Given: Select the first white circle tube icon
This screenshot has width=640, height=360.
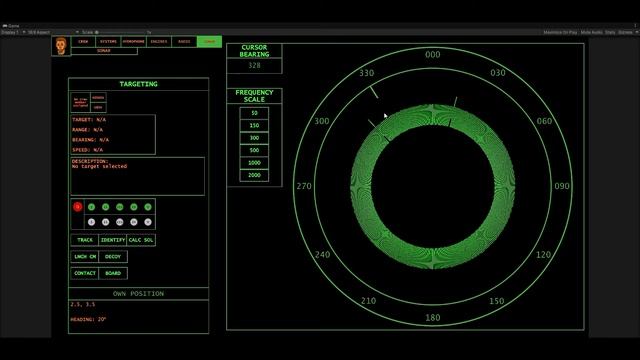Looking at the screenshot, I should click(91, 222).
